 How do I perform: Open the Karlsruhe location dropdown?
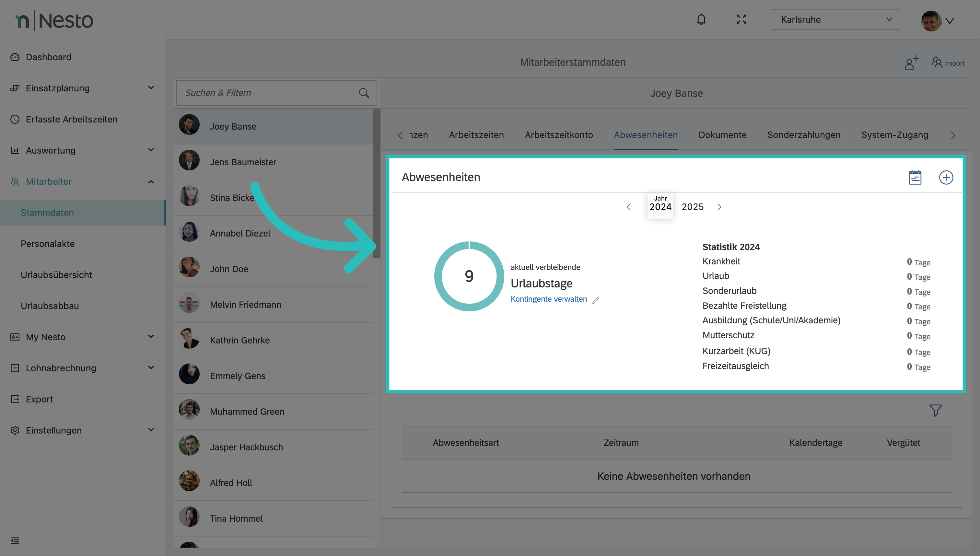[835, 19]
